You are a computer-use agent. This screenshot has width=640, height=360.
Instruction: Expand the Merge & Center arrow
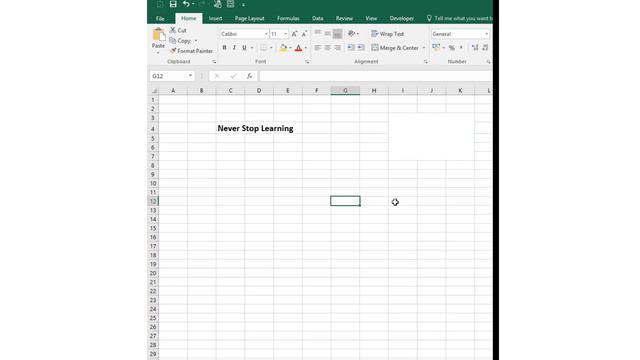coord(424,48)
